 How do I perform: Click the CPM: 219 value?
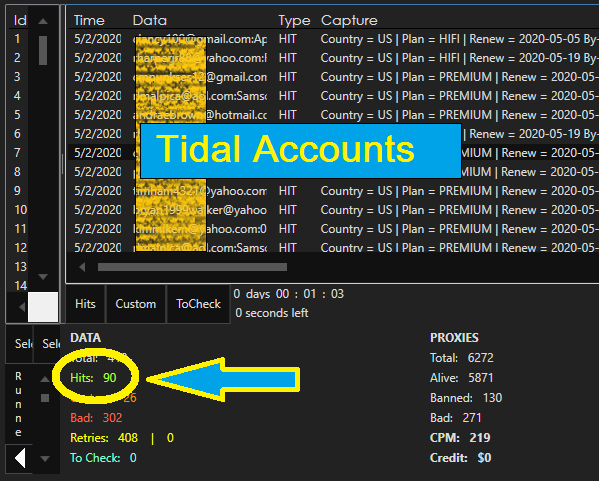tap(460, 438)
